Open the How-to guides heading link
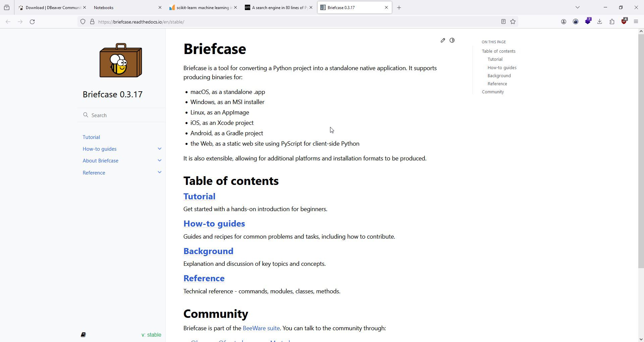Screen dimensions: 644x342 pos(214,224)
